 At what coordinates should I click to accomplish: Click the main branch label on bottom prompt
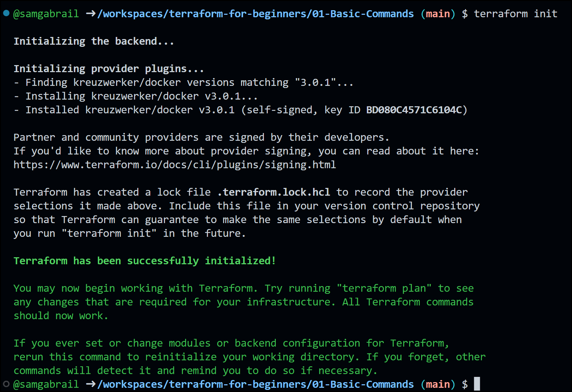pos(437,384)
